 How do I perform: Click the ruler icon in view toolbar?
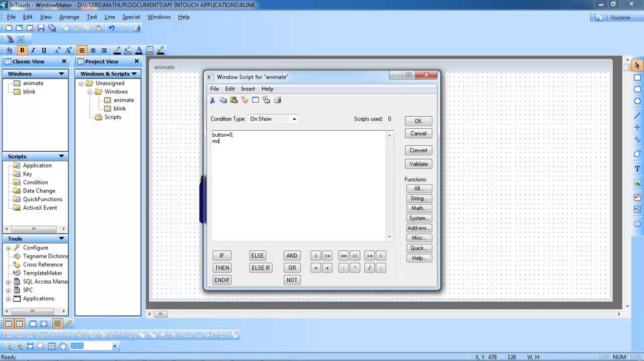coord(68,324)
